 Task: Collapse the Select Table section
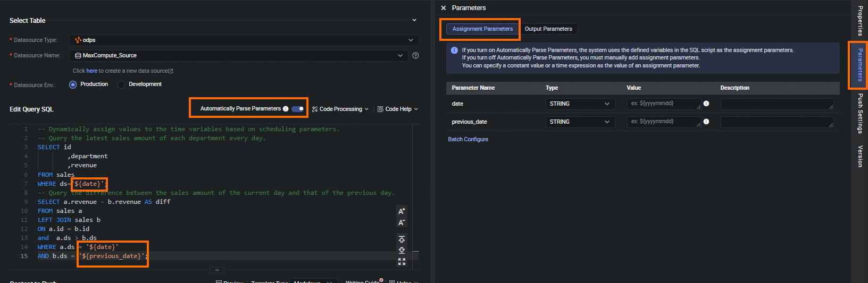point(414,20)
